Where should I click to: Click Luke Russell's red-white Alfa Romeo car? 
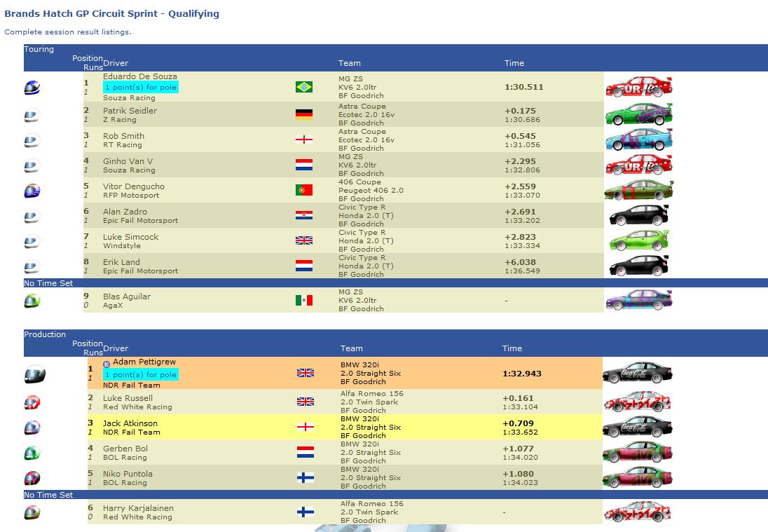[x=637, y=402]
